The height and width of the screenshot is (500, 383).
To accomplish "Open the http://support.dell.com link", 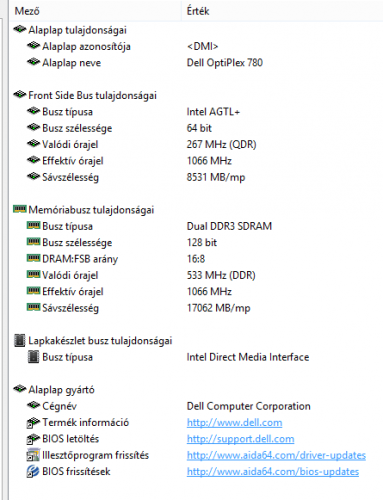I will tap(240, 439).
